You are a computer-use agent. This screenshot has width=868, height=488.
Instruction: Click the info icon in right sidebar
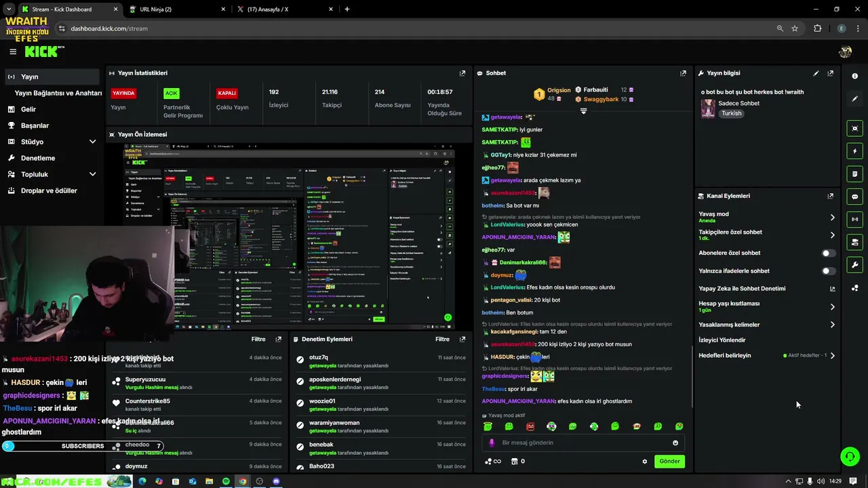click(x=854, y=76)
